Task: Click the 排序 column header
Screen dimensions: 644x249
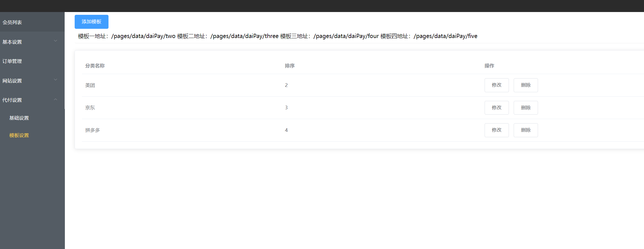Action: (x=289, y=66)
